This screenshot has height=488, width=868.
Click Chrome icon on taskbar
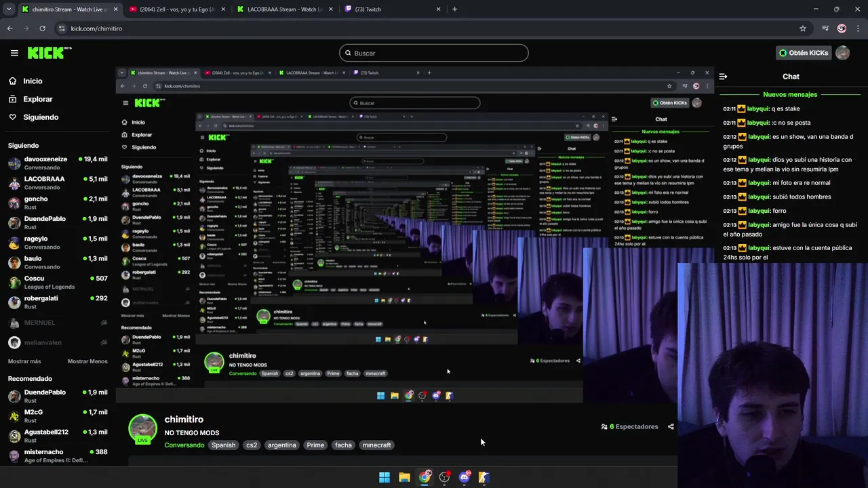[x=425, y=477]
